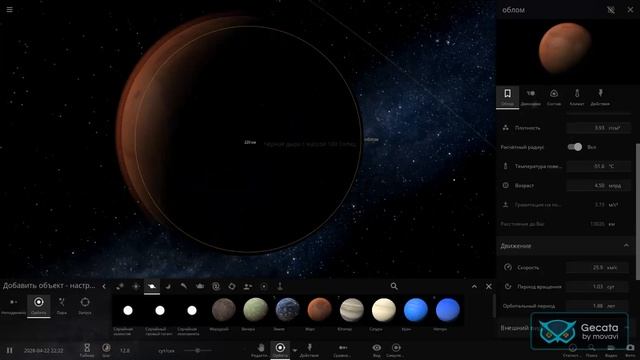Click the unpin icon in properties header
The image size is (640, 360).
click(x=611, y=10)
